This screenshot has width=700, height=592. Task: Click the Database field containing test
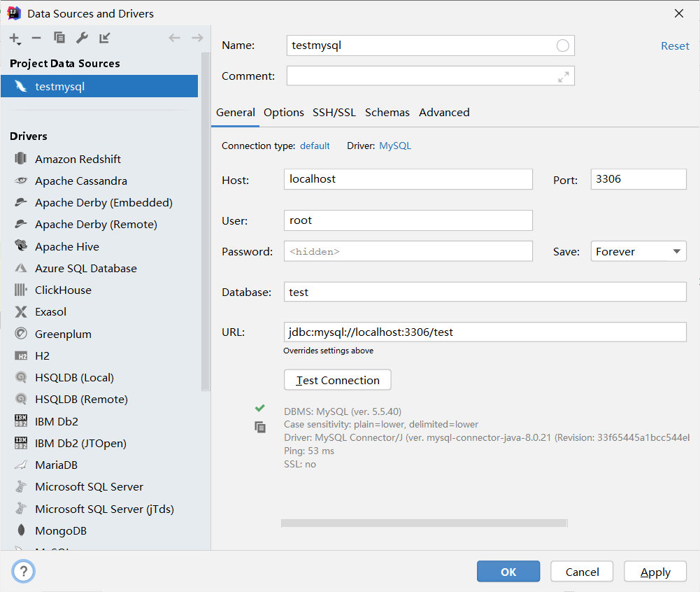485,292
